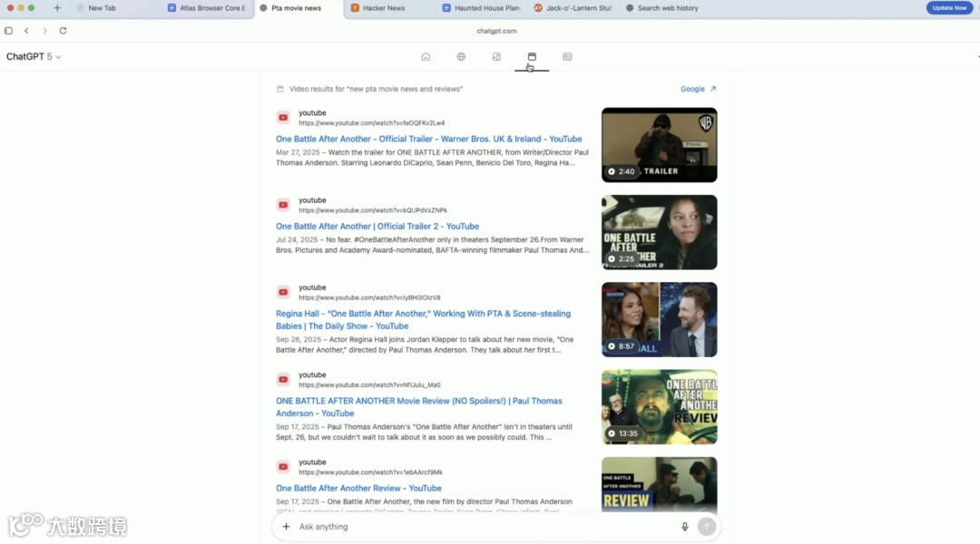
Task: Open Regina Hall Daily Show video link
Action: (x=423, y=320)
